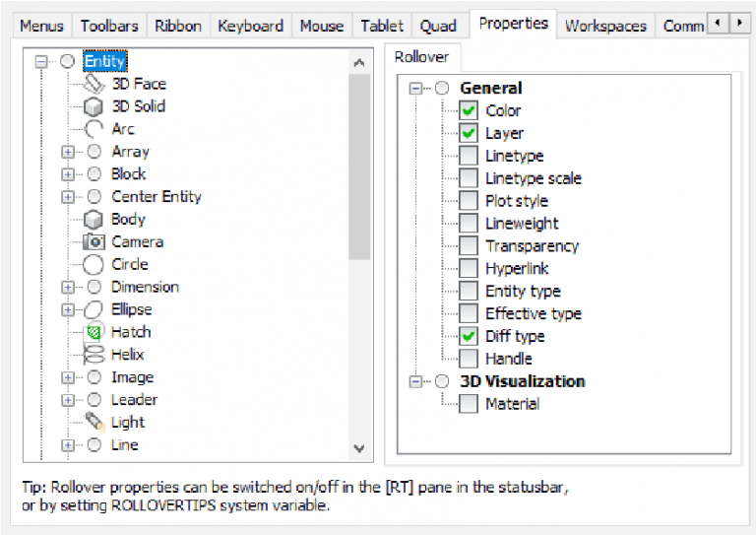The image size is (756, 535).
Task: Click the Arc entity icon
Action: point(94,129)
